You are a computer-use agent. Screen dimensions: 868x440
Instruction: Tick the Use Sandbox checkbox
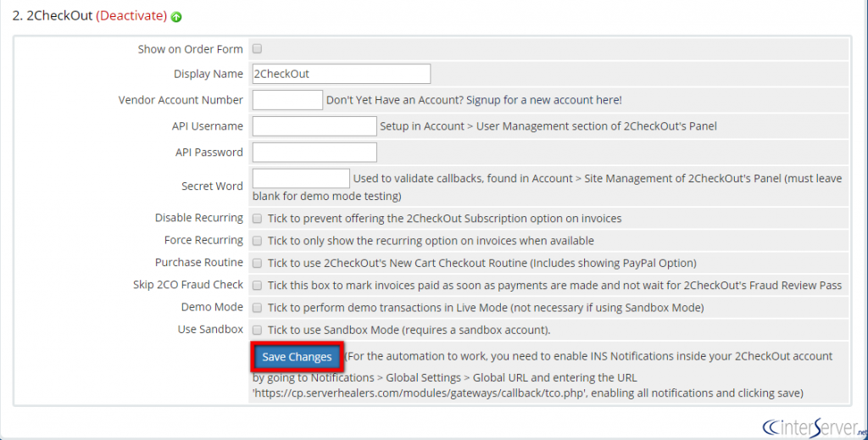click(x=257, y=330)
